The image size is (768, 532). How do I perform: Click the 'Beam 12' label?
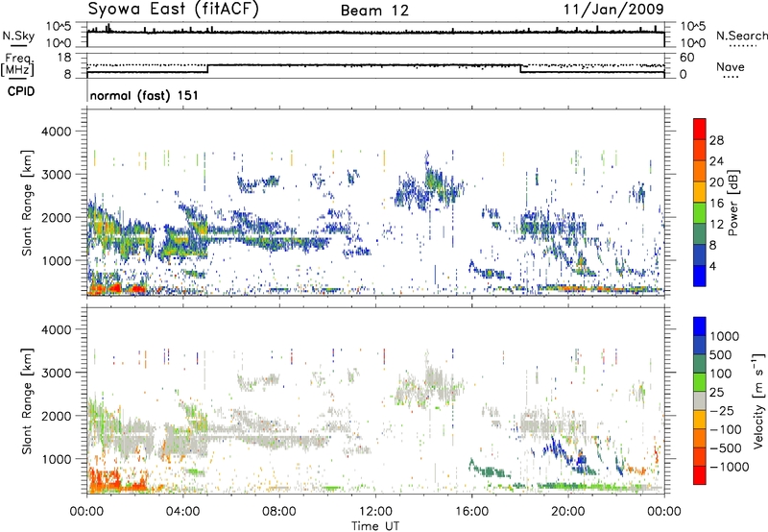pos(374,11)
